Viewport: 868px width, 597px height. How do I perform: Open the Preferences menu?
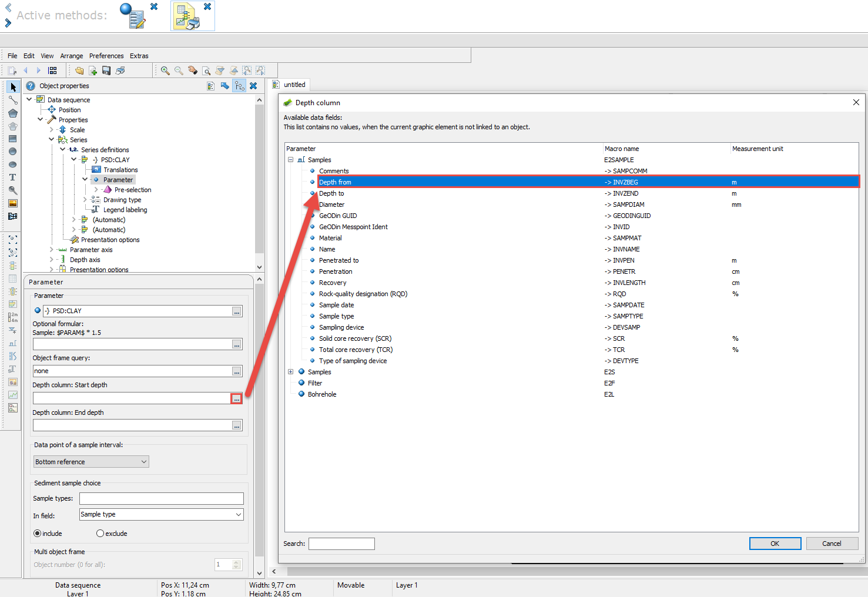click(106, 56)
